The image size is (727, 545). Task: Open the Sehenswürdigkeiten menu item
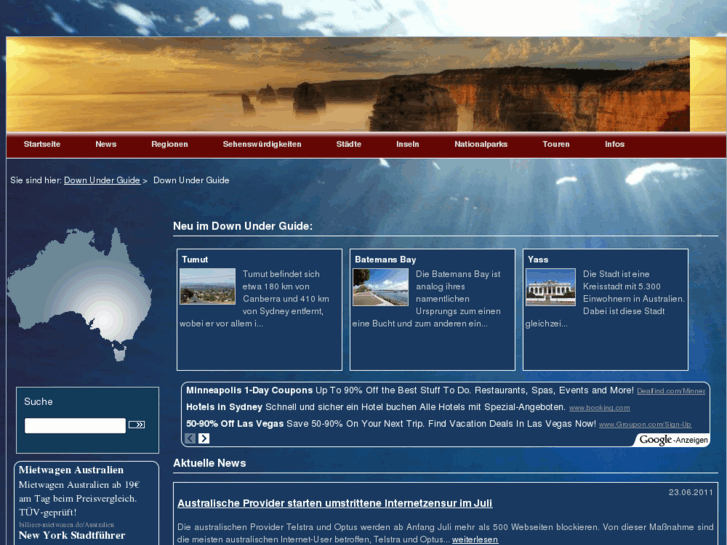(262, 144)
